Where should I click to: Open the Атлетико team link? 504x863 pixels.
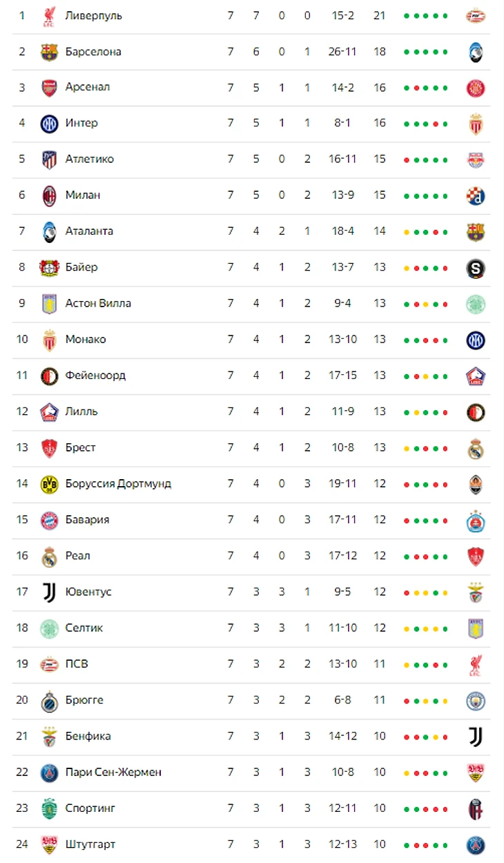pos(89,159)
